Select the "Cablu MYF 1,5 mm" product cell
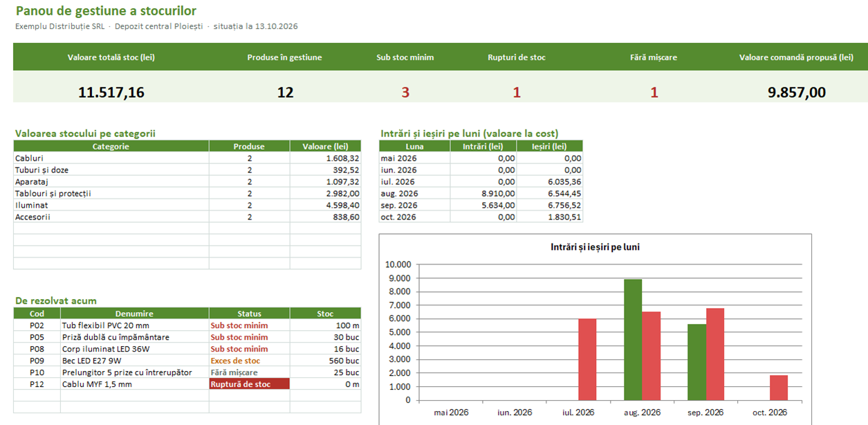Screen dimensions: 868x425 135,384
